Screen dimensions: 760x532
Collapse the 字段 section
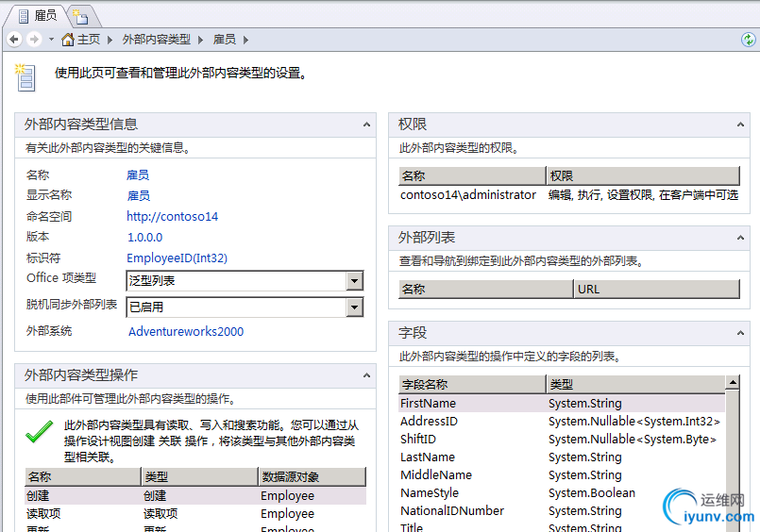click(740, 333)
